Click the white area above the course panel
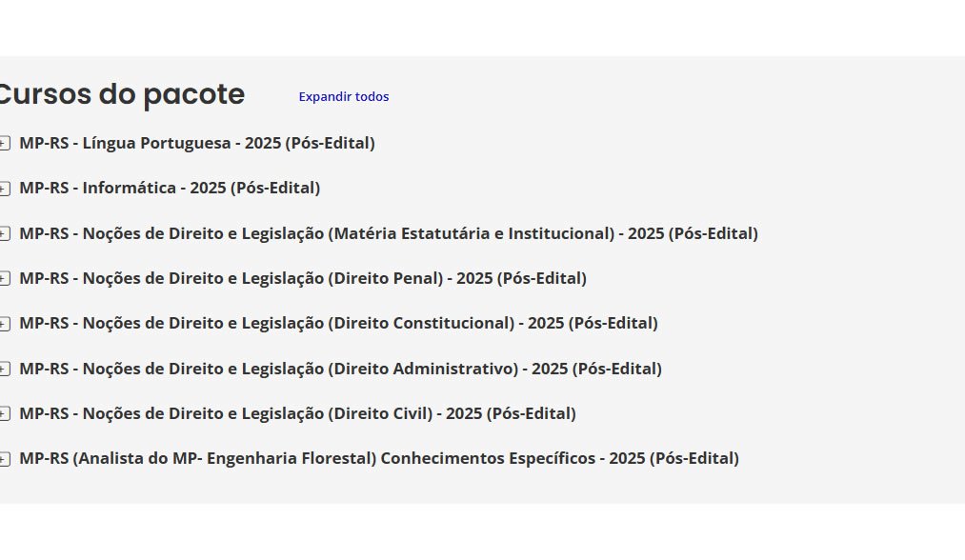The width and height of the screenshot is (965, 560). pos(476,27)
